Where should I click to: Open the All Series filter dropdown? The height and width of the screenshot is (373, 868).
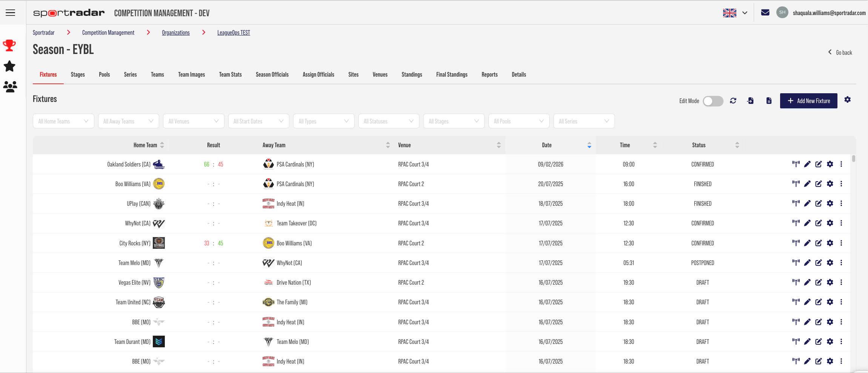click(584, 121)
